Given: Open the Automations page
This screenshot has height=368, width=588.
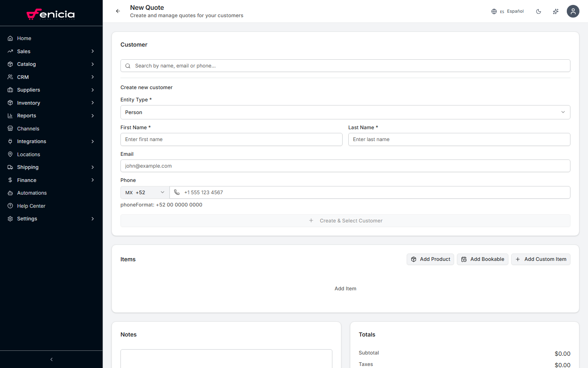Looking at the screenshot, I should 32,193.
